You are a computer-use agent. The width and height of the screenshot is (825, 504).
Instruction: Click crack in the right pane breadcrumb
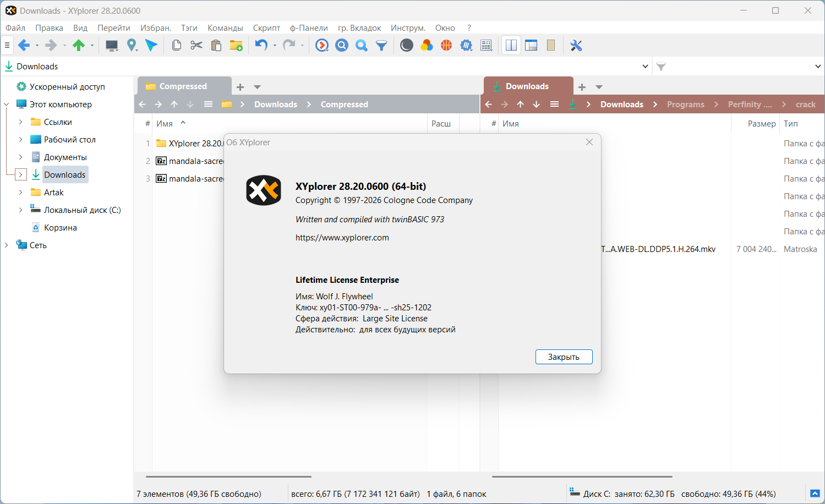pos(806,105)
